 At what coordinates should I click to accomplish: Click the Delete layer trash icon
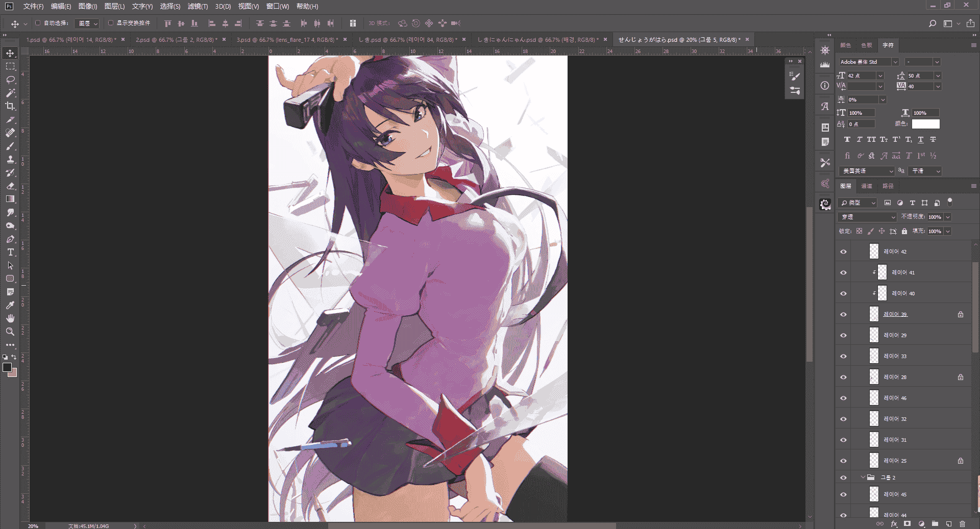tap(962, 524)
